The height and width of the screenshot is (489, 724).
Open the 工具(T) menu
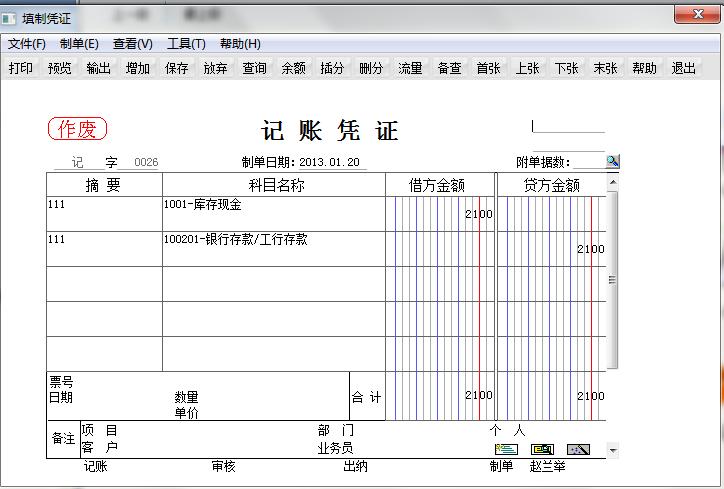tap(186, 44)
